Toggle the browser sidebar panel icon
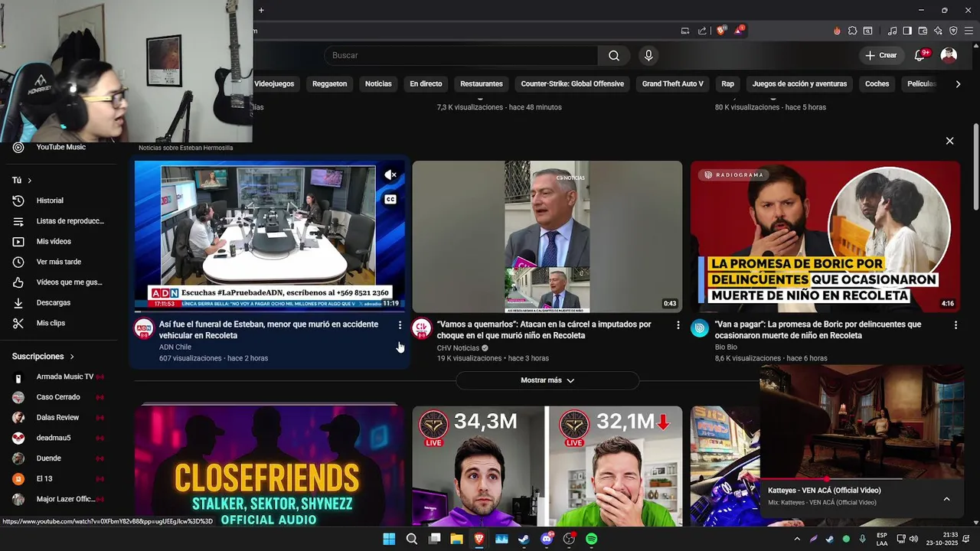Screen dimensions: 980x551 tap(907, 31)
